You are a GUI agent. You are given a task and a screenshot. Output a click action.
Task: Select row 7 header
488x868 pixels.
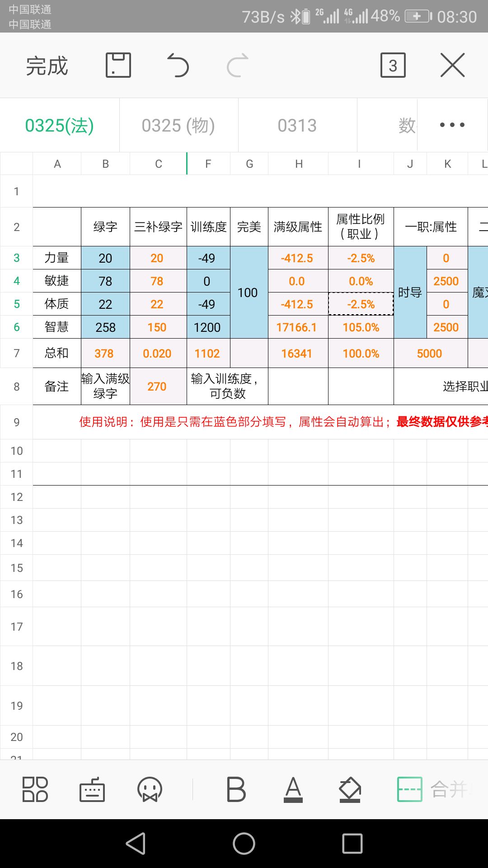click(16, 353)
